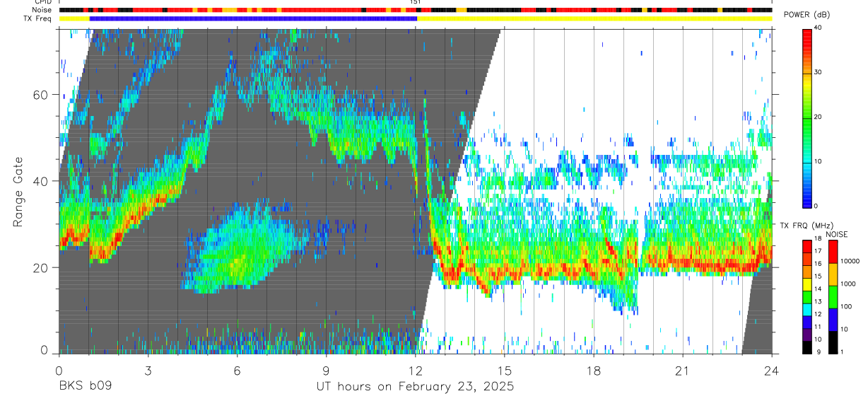The width and height of the screenshot is (868, 401).
Task: Click the TX FRQ legend tick 10
Action: 818,339
